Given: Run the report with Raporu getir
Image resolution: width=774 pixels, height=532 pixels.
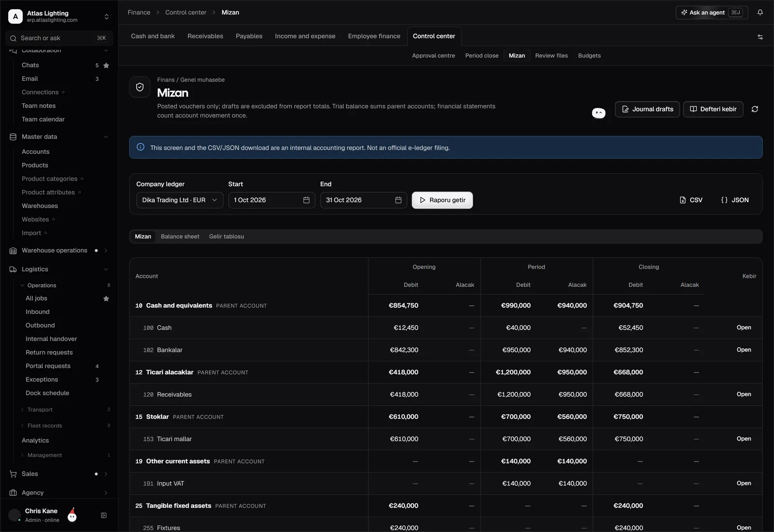Looking at the screenshot, I should coord(442,200).
